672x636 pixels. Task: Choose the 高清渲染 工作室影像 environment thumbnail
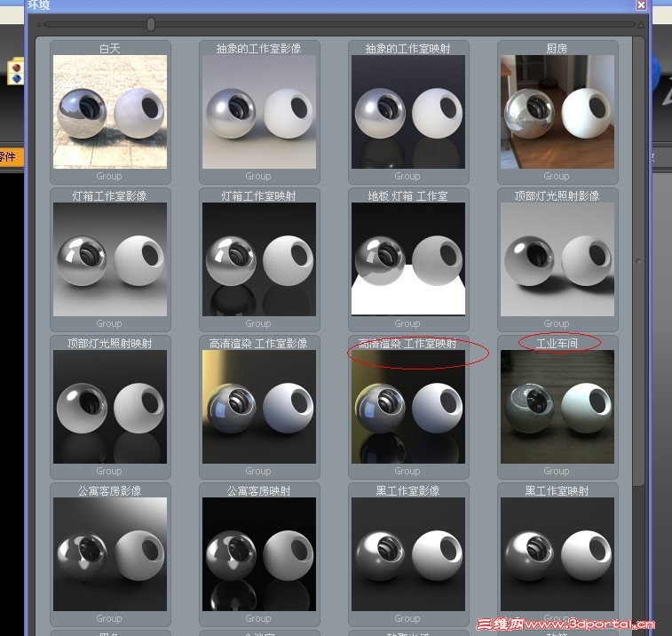pos(259,407)
